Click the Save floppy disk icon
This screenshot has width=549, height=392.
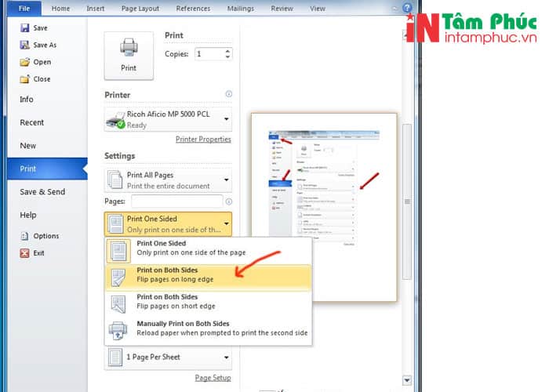click(x=25, y=27)
